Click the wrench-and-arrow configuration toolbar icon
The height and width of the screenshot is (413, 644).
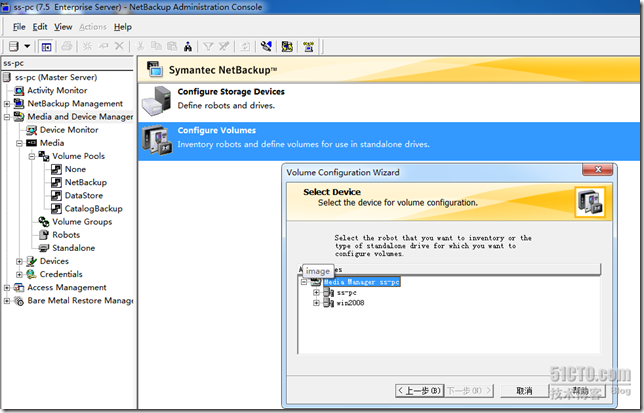tap(266, 46)
